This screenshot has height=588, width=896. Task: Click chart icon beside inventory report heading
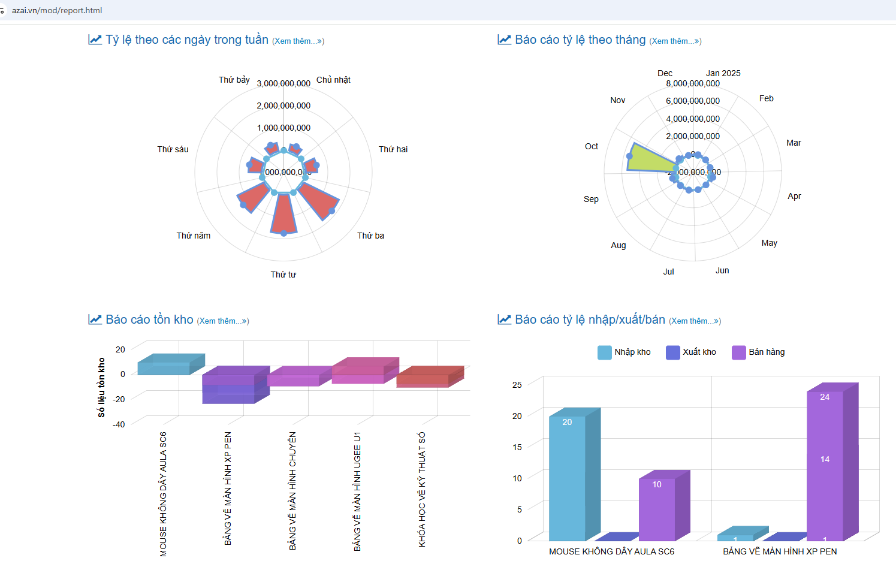(x=95, y=319)
